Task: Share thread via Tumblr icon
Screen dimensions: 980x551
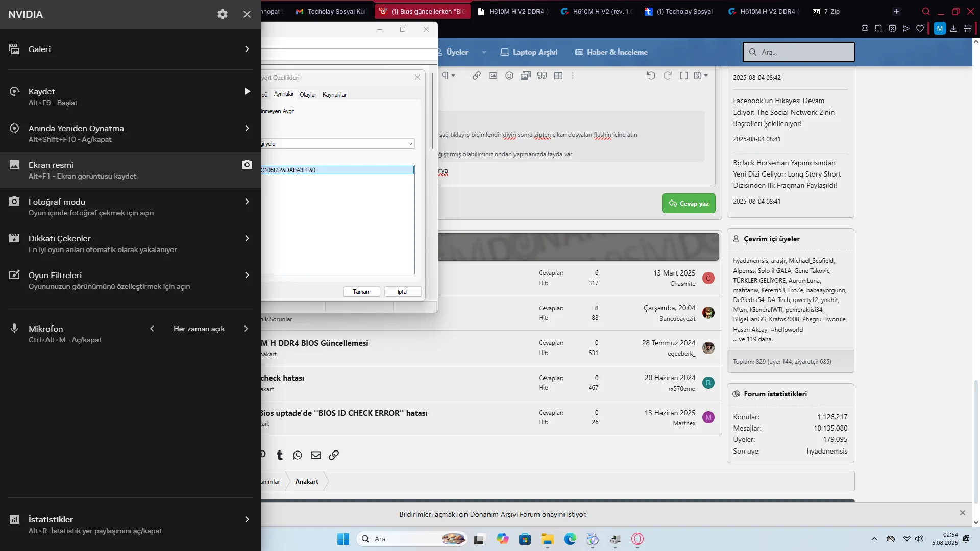Action: 280,455
